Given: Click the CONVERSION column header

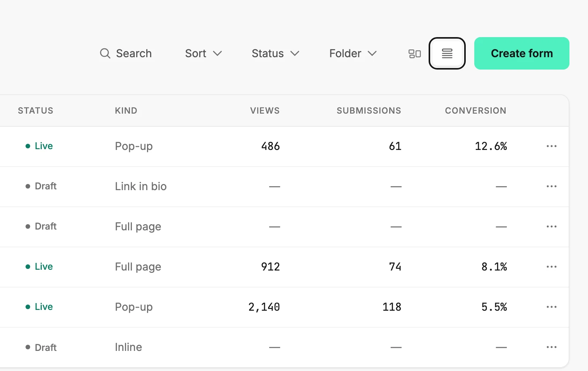Looking at the screenshot, I should pos(476,111).
